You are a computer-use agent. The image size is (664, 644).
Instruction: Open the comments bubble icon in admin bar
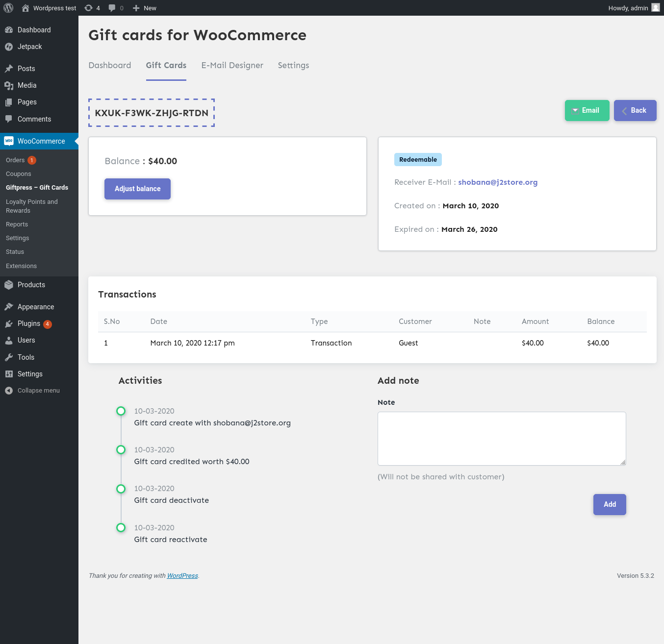point(112,8)
